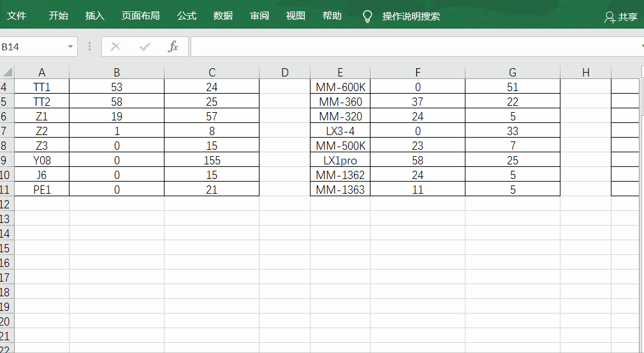This screenshot has width=644, height=353.
Task: Select column header C
Action: pyautogui.click(x=212, y=73)
